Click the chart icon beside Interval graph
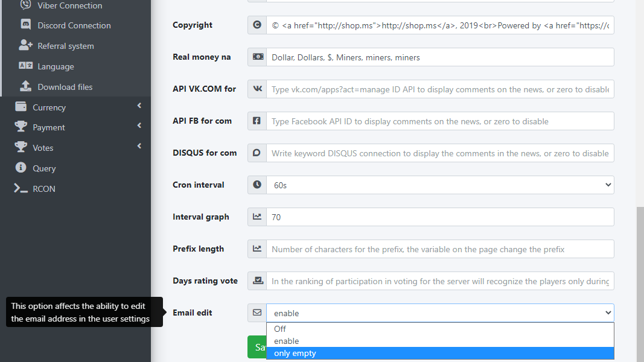This screenshot has width=644, height=362. coord(257,217)
